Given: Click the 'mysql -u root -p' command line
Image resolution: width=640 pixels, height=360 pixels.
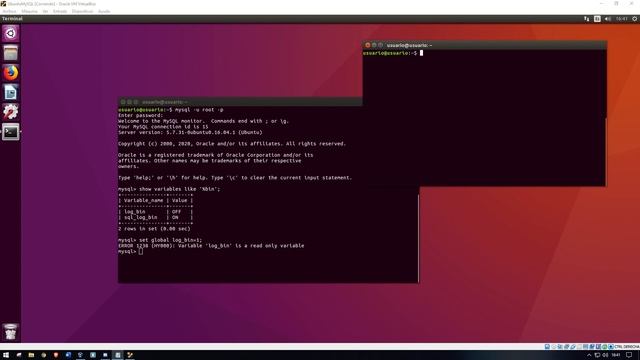Looking at the screenshot, I should click(x=171, y=110).
